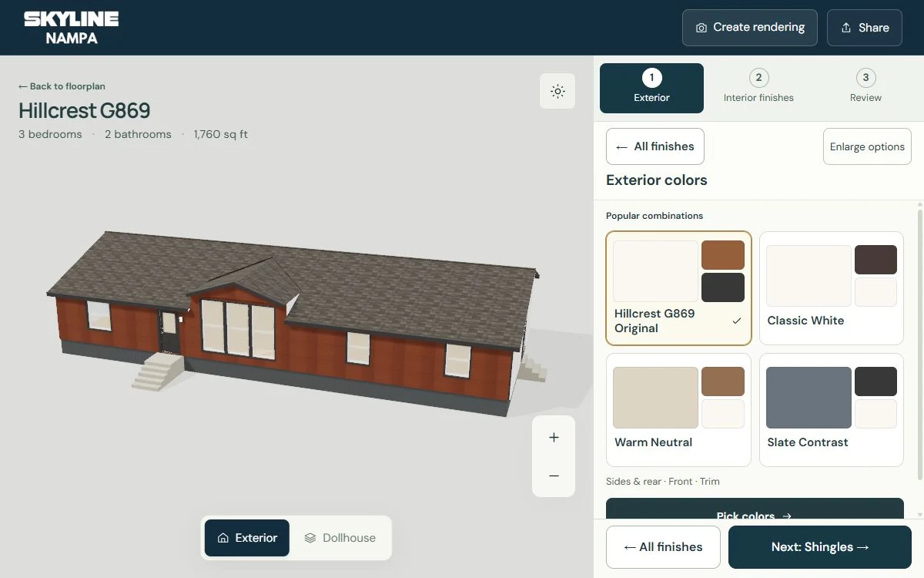Toggle the sun lighting icon button

coord(557,91)
